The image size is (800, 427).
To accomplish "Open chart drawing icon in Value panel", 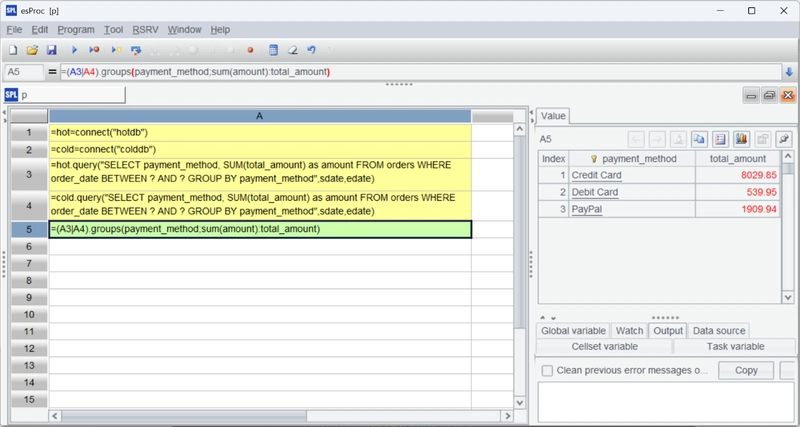I will [741, 139].
